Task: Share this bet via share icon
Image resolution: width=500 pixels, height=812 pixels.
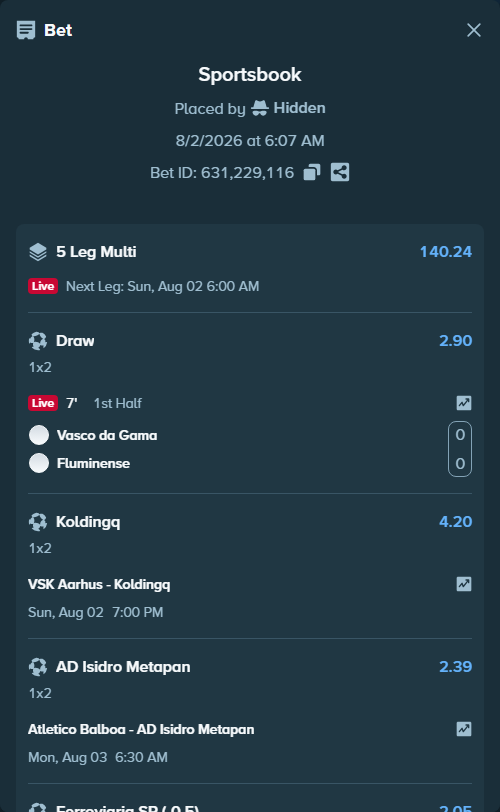Action: (340, 172)
